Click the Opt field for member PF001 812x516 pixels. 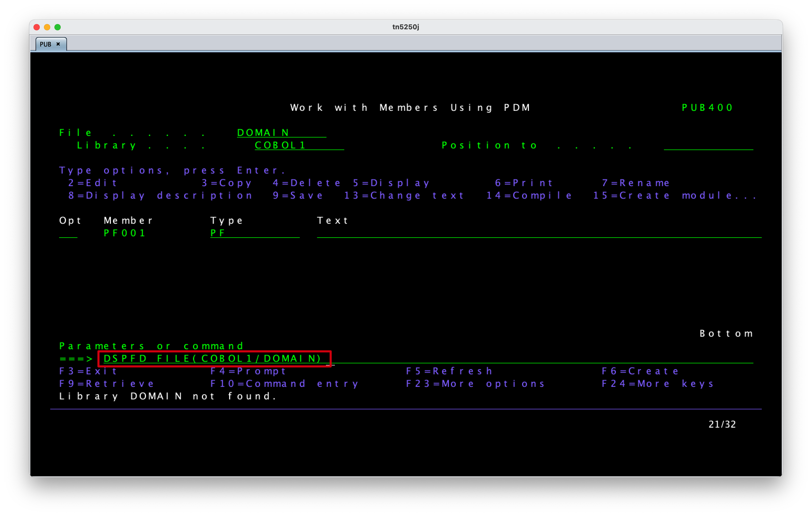pos(68,233)
